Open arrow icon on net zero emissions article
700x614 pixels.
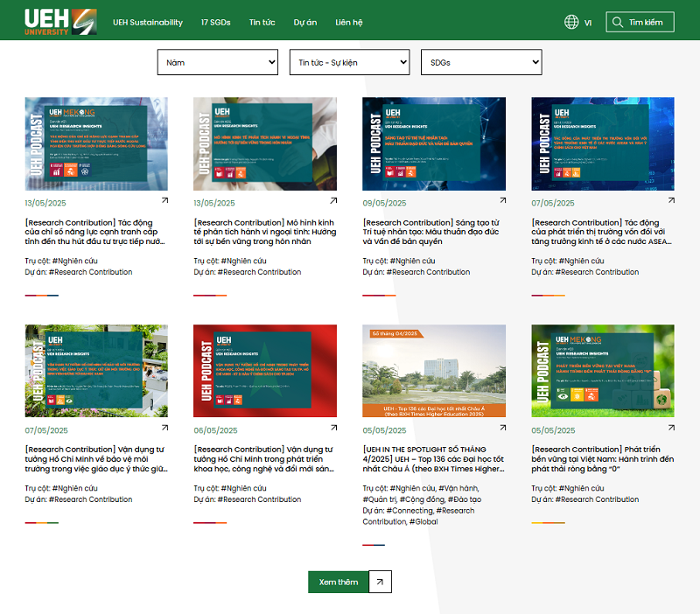671,428
